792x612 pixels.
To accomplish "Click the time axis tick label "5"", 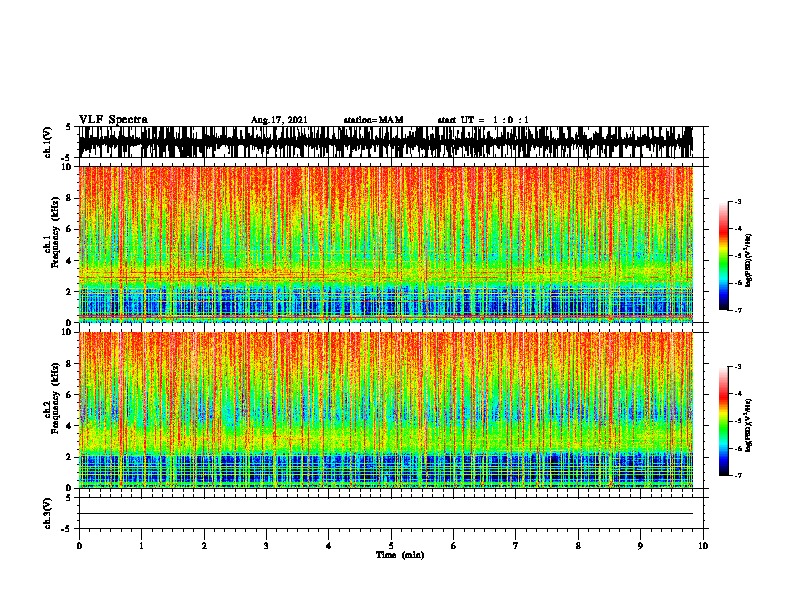I will point(391,546).
